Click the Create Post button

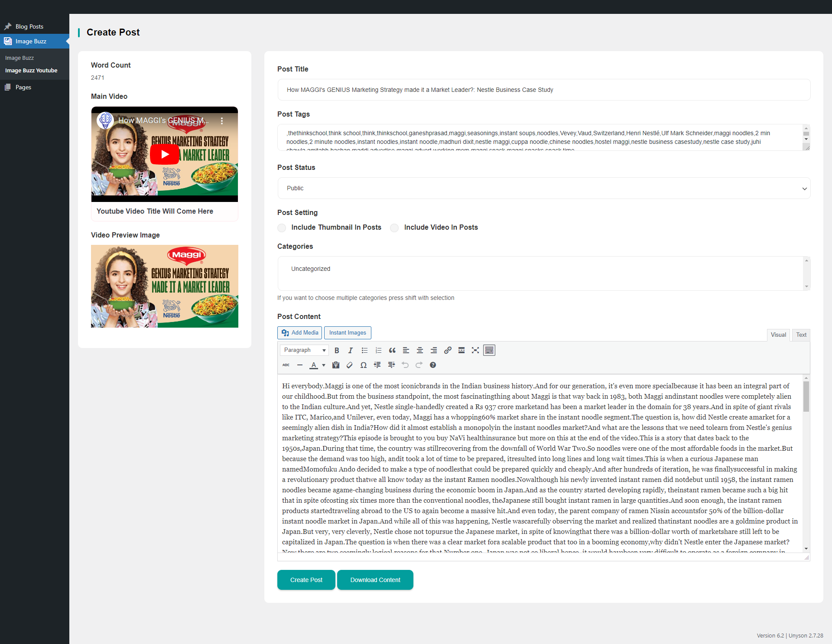click(x=306, y=580)
